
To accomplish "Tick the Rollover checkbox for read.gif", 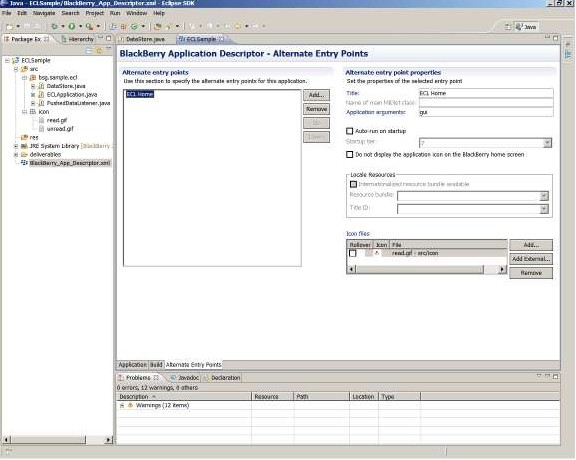I will [x=353, y=254].
